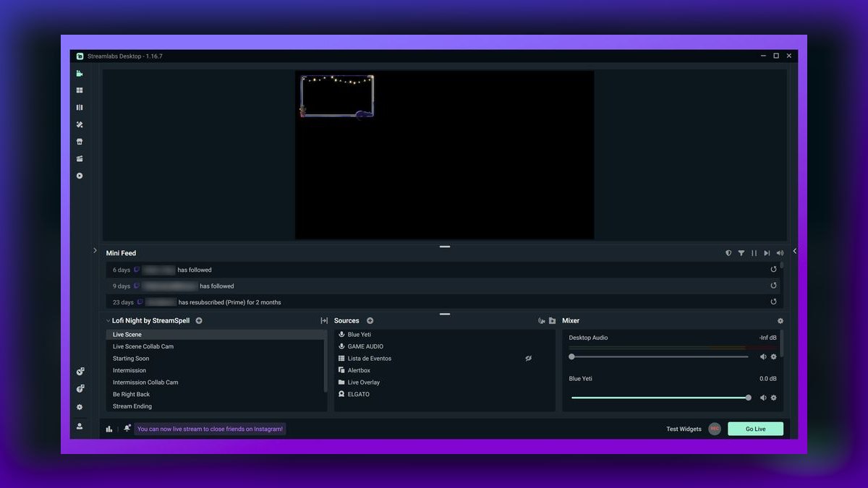
Task: Skip the current alert in Mini Feed
Action: pos(767,253)
